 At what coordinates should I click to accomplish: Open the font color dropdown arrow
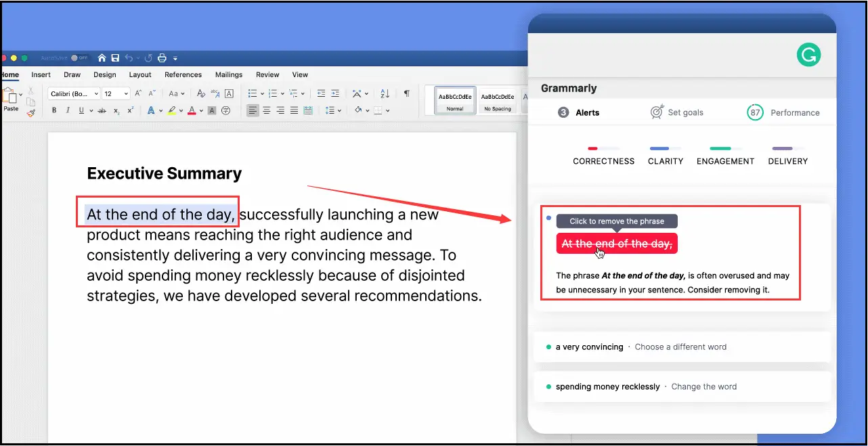201,111
